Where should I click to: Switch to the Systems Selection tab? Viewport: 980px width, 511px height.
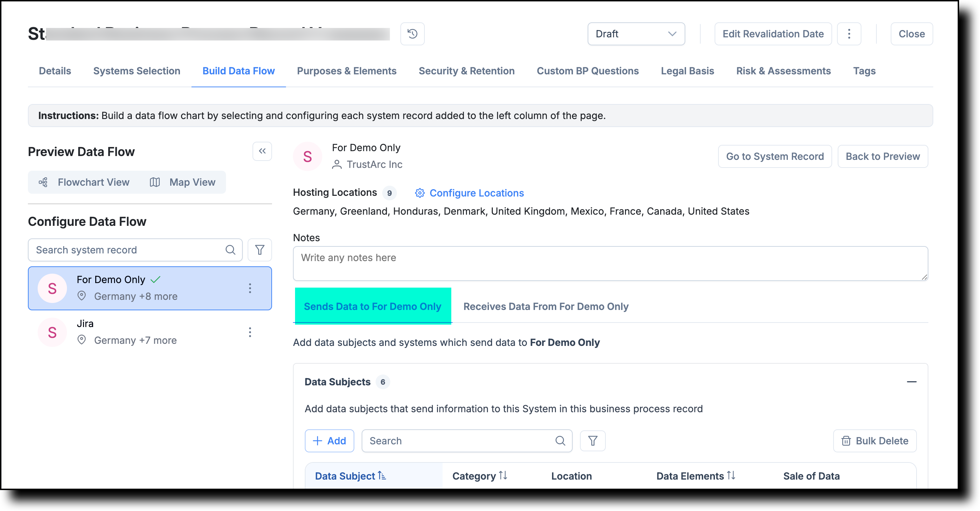(x=137, y=71)
